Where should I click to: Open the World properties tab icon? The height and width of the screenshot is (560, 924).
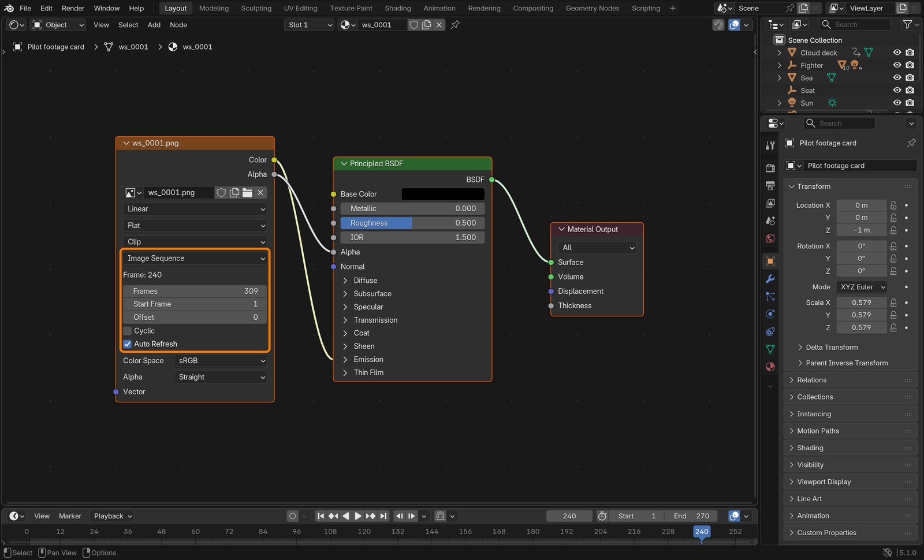point(770,238)
